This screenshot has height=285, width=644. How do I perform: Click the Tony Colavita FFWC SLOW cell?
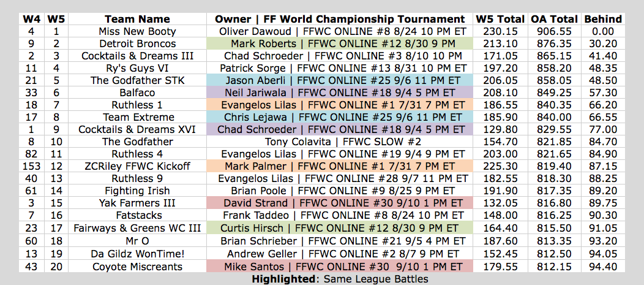[340, 142]
